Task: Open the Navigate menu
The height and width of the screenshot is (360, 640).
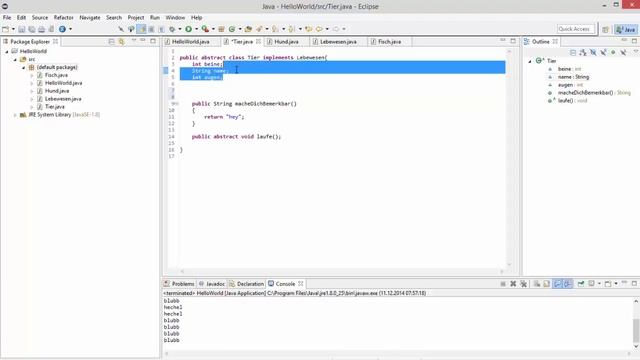Action: click(90, 18)
